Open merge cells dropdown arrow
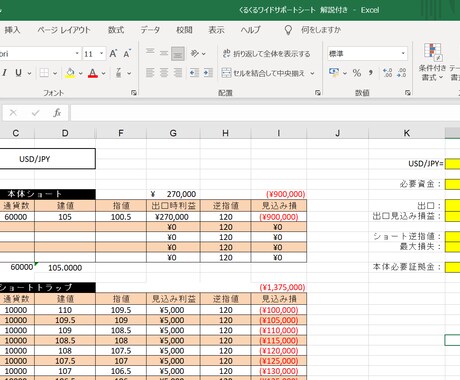Screen dimensions: 460x380 tap(312, 73)
